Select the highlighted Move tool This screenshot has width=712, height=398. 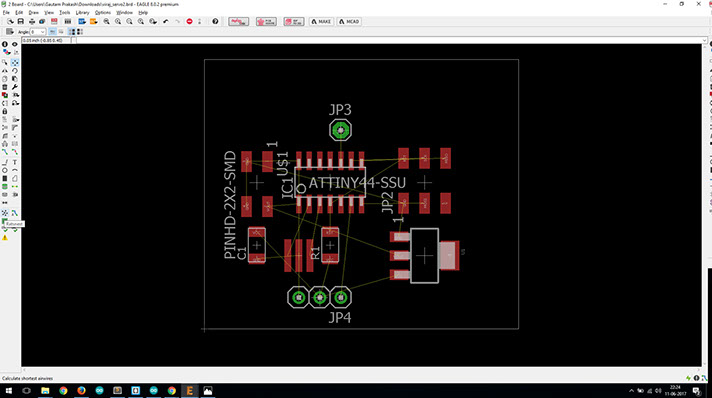[15, 62]
